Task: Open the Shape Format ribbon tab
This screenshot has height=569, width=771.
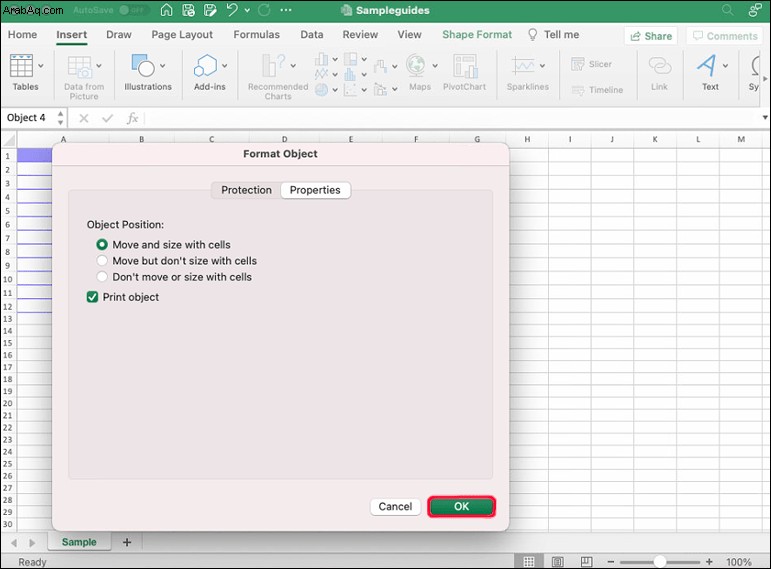Action: click(x=477, y=34)
